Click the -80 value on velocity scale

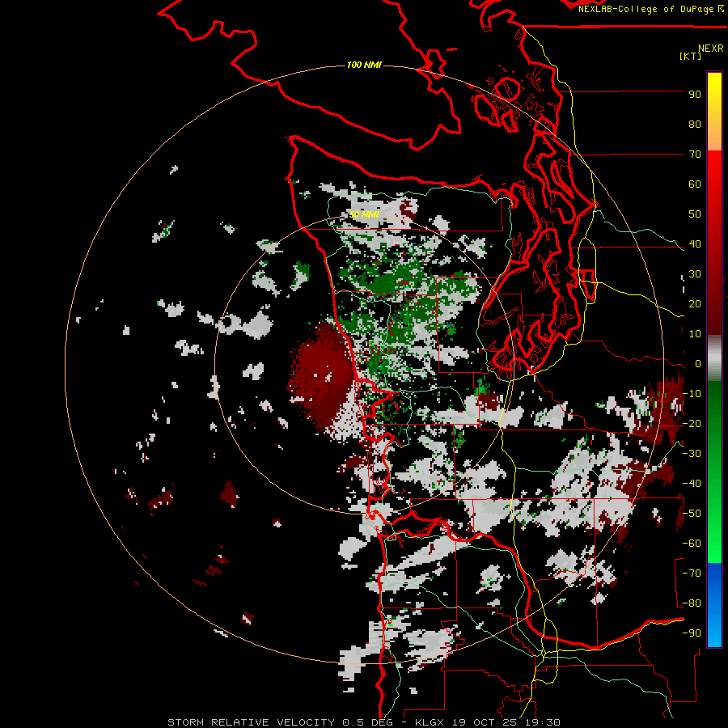click(692, 603)
